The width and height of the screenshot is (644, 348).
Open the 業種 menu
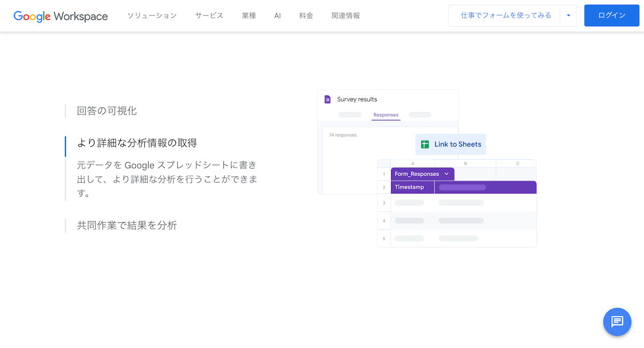click(249, 16)
